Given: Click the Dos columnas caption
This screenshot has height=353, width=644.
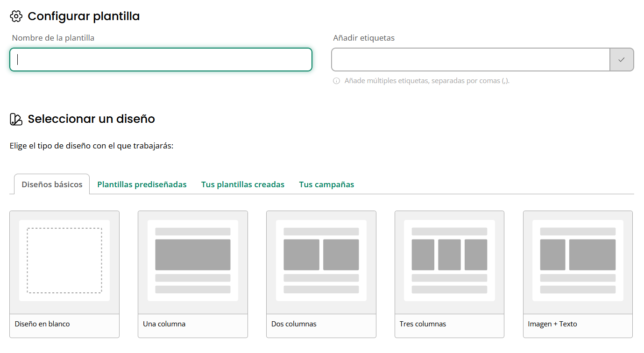Looking at the screenshot, I should pyautogui.click(x=294, y=324).
